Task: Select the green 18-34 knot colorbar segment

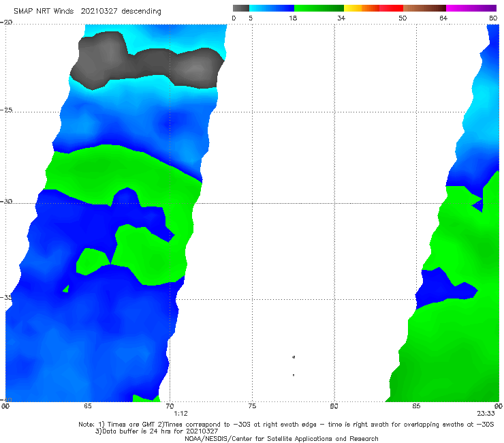Action: [319, 8]
